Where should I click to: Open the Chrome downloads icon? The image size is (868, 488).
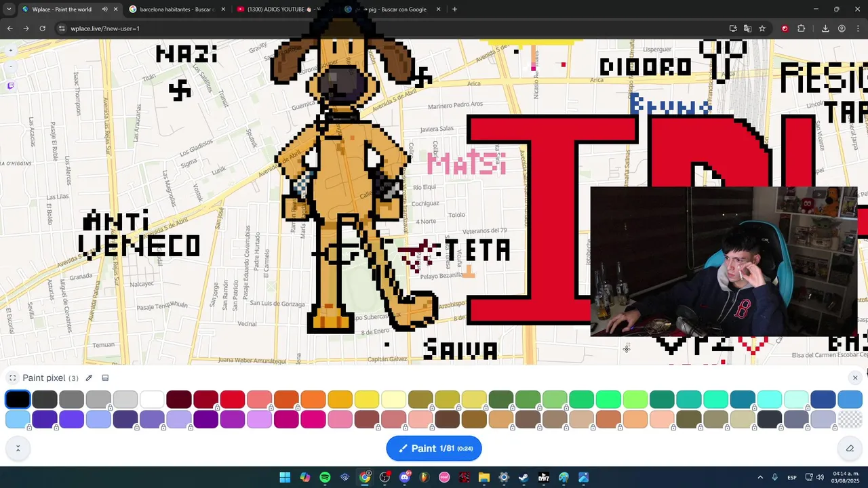tap(825, 28)
